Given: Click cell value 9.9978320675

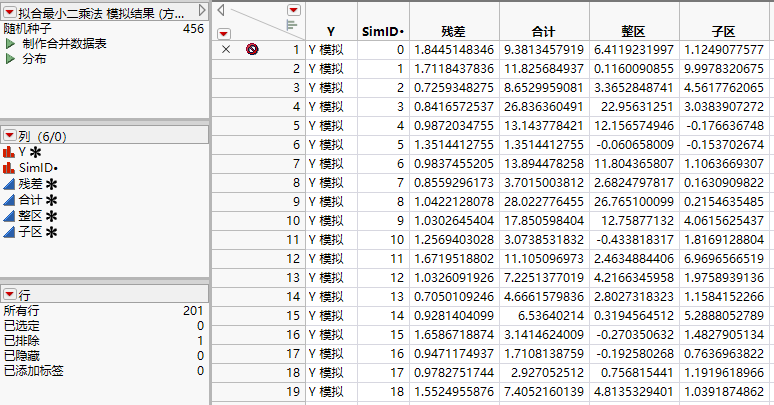Looking at the screenshot, I should click(x=724, y=69).
